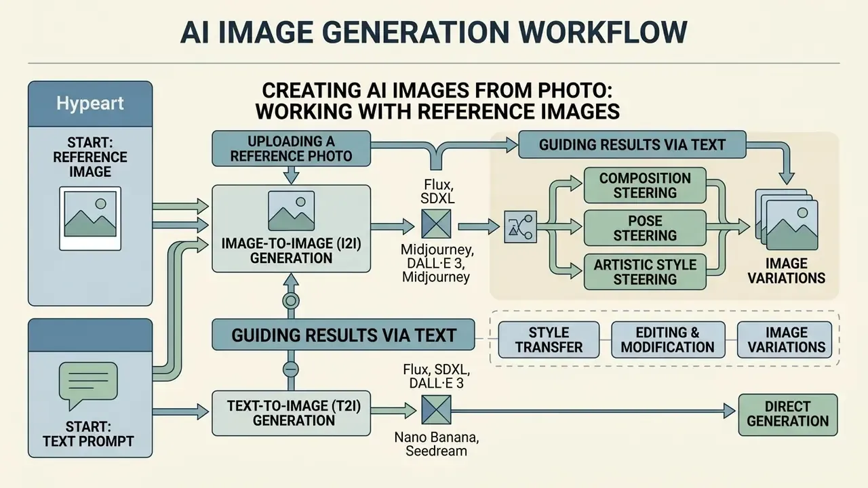Screen dimensions: 868x488
Task: Select the Uploading a Reference Photo box
Action: point(292,149)
